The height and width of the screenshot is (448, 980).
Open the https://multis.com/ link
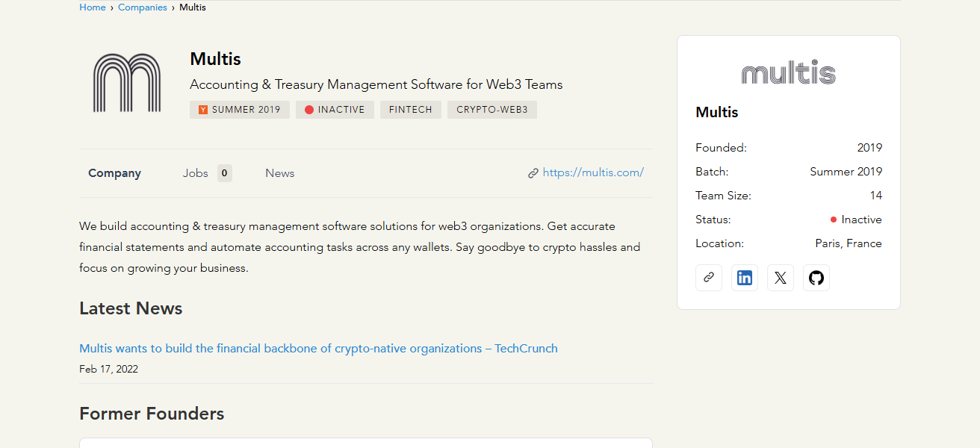pos(593,172)
